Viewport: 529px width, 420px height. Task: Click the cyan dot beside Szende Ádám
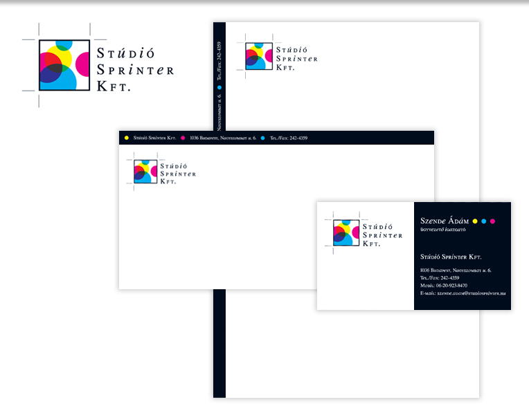tap(484, 221)
